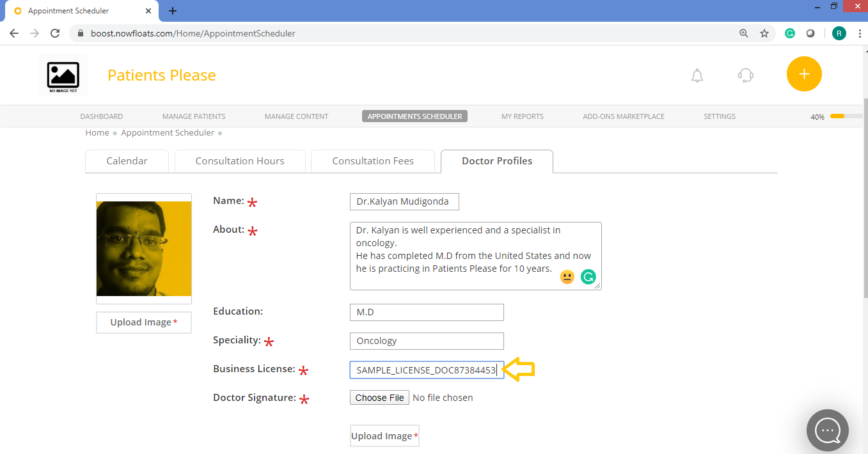Viewport: 868px width, 454px height.
Task: Open the browser profile avatar R
Action: click(839, 33)
